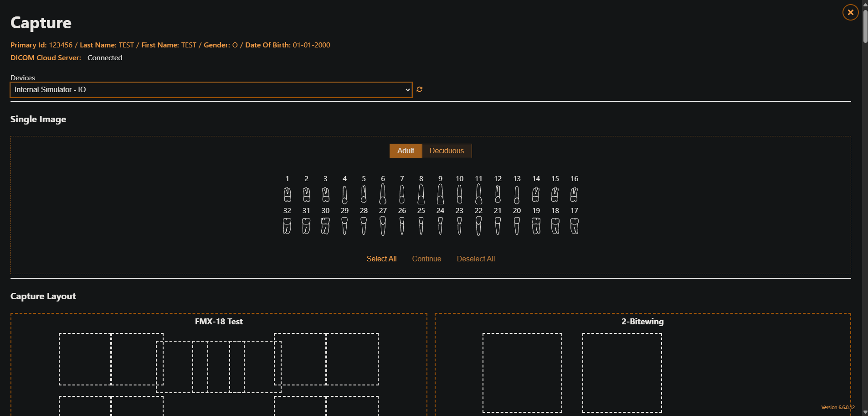Select tooth number 13 icon

point(517,194)
